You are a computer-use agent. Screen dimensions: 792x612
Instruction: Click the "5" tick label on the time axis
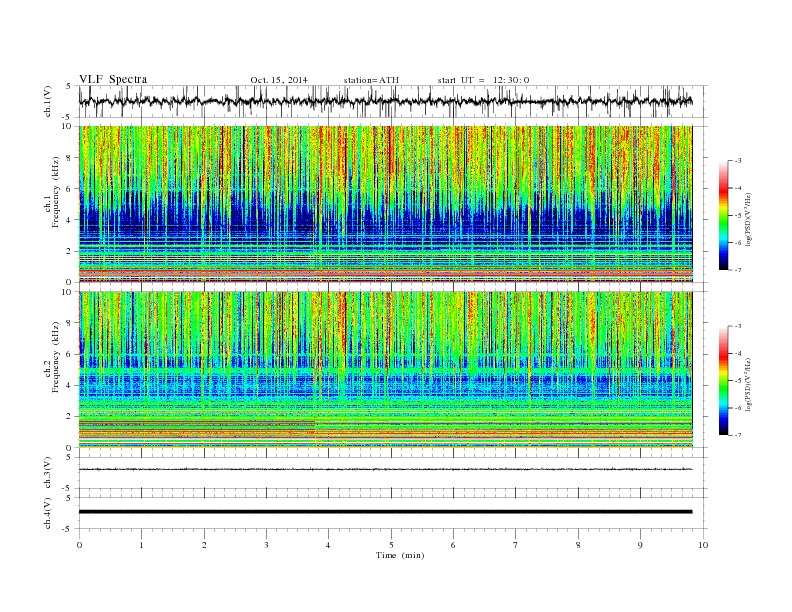391,545
